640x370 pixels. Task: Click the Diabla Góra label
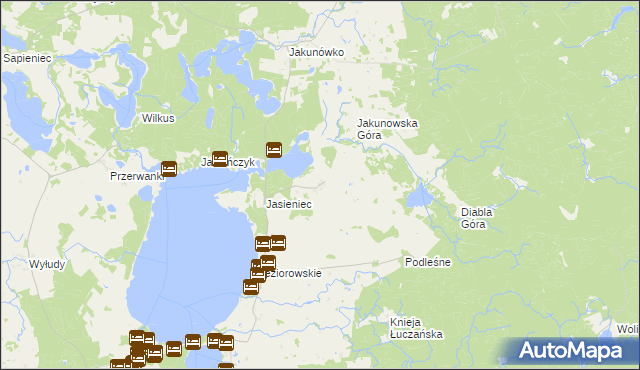(x=476, y=218)
